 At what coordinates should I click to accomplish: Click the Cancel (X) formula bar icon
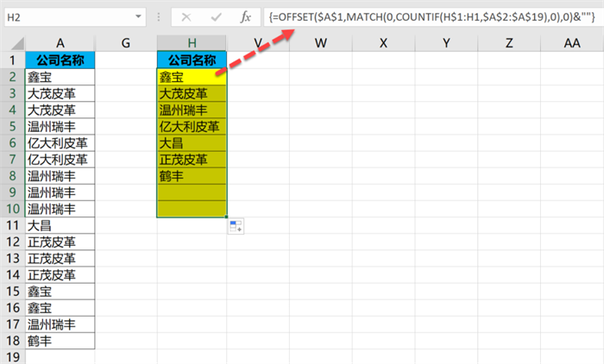pyautogui.click(x=187, y=17)
